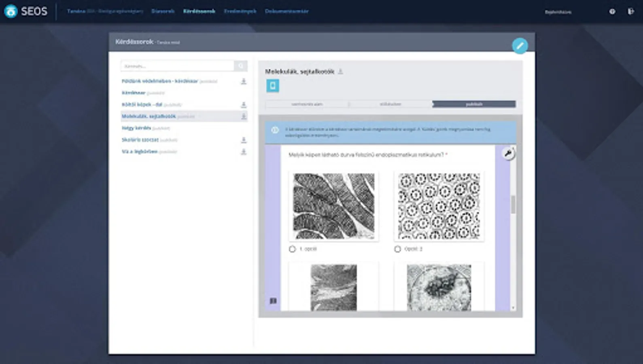Click the download icon in the highlighted Molekulák row

click(x=244, y=116)
